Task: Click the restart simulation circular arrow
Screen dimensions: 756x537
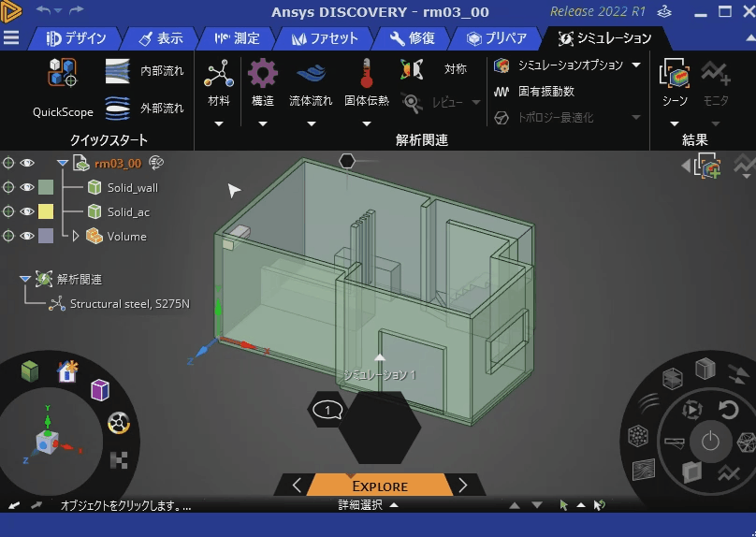Action: point(729,410)
